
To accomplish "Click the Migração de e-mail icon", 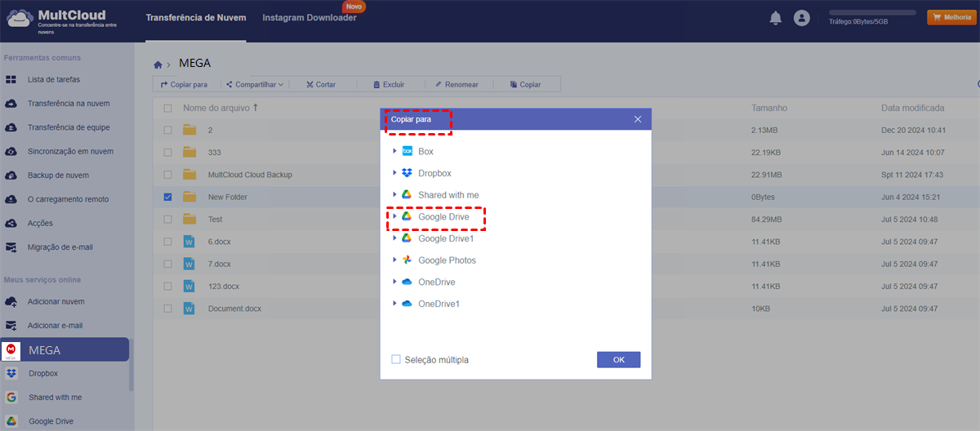I will click(x=11, y=247).
